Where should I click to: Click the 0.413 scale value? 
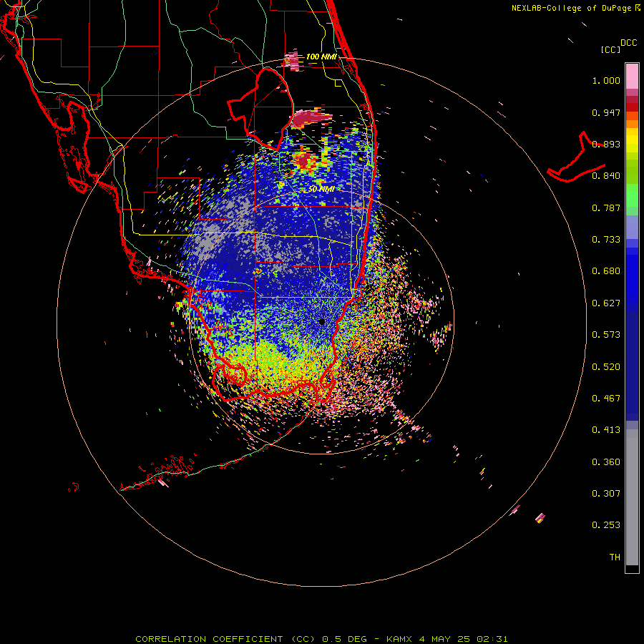[606, 430]
